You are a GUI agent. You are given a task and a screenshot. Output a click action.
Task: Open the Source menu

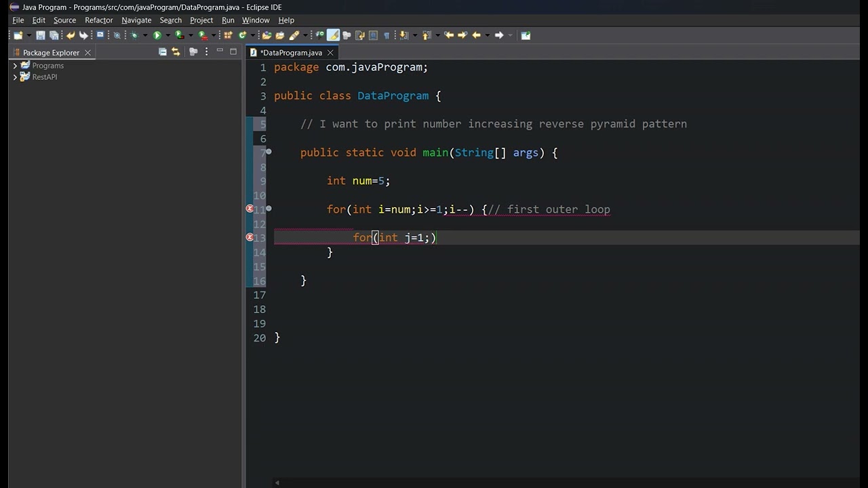[65, 20]
